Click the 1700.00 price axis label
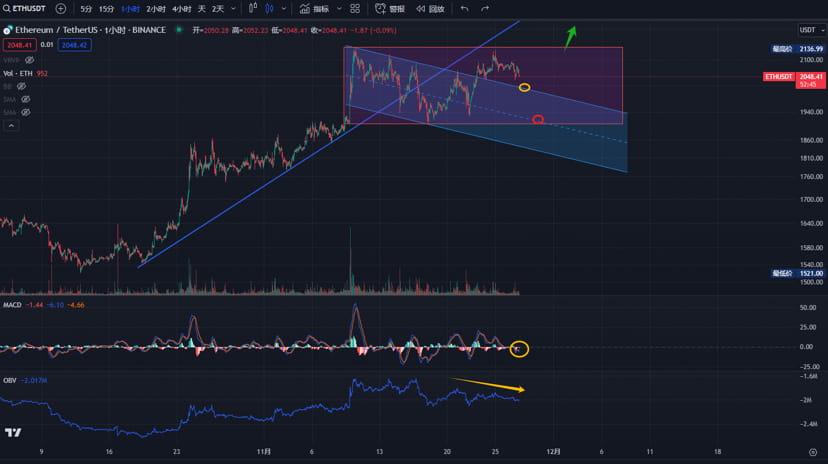Image resolution: width=828 pixels, height=464 pixels. tap(811, 200)
